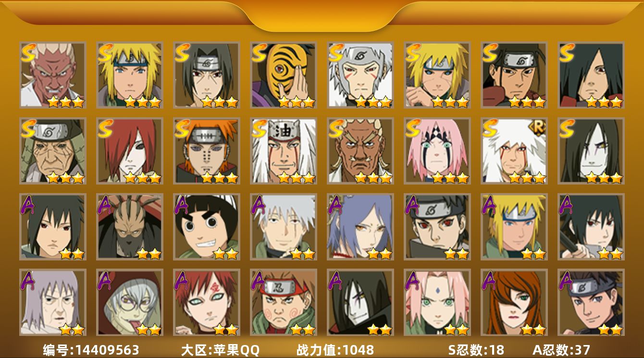Select Choji with the red 忍 headband
The height and width of the screenshot is (358, 644).
284,302
